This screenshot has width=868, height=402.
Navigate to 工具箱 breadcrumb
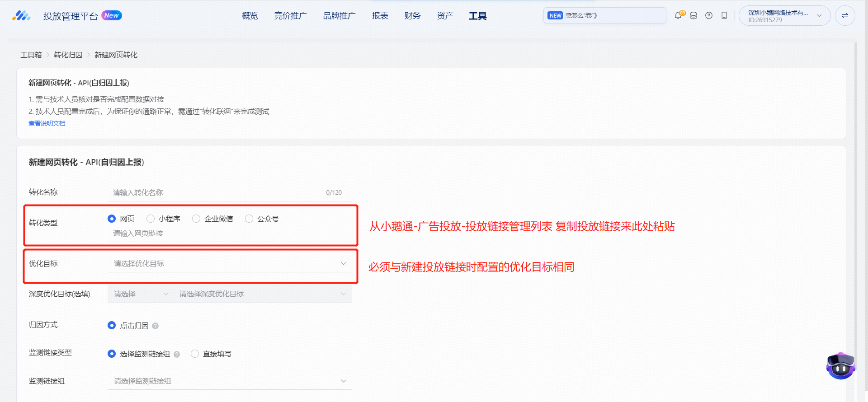tap(31, 55)
